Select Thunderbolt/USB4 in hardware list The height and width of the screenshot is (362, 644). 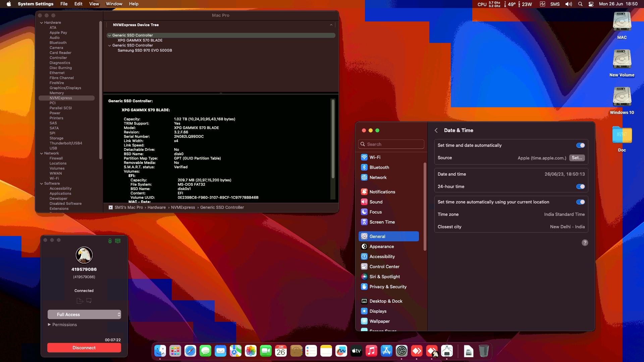[x=66, y=143]
